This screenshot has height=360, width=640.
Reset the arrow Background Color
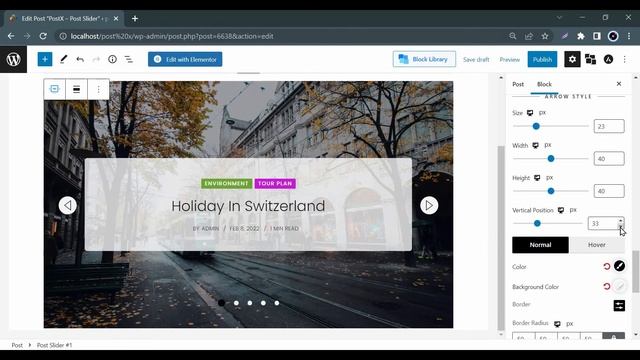tap(607, 287)
